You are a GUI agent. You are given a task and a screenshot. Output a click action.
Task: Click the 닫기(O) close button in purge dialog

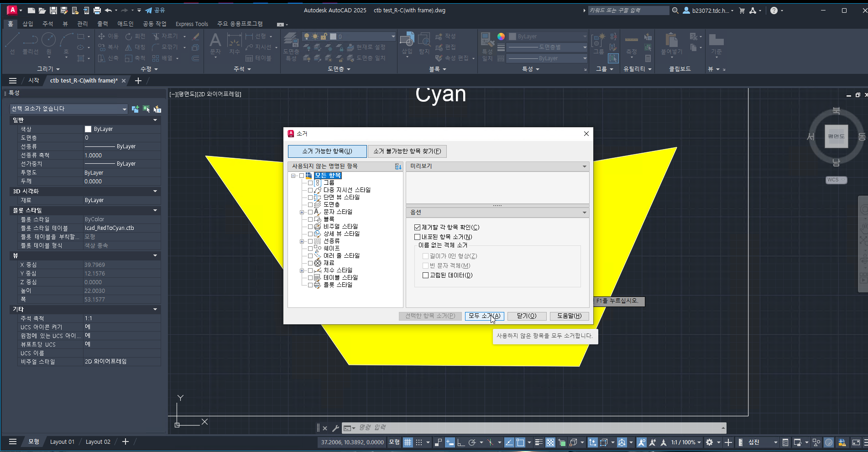coord(527,316)
